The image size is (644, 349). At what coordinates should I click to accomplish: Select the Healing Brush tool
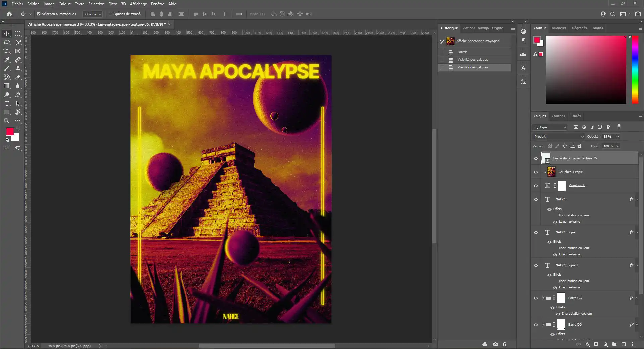pos(18,60)
